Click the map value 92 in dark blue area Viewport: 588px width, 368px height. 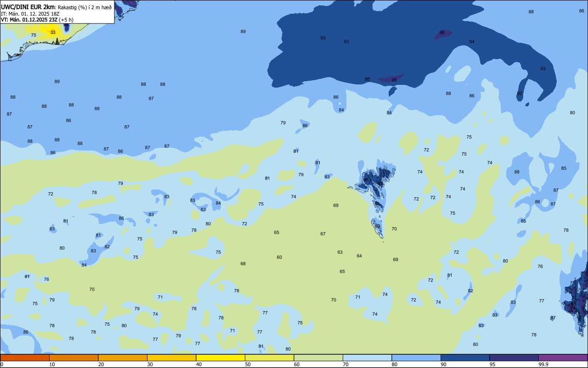[520, 93]
